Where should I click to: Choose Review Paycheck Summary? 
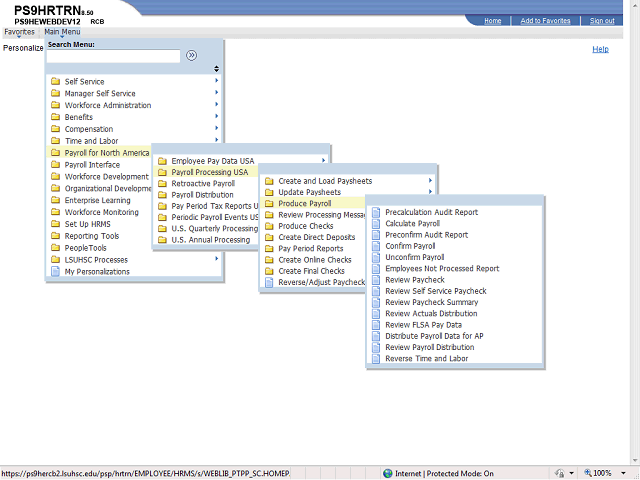coord(431,302)
